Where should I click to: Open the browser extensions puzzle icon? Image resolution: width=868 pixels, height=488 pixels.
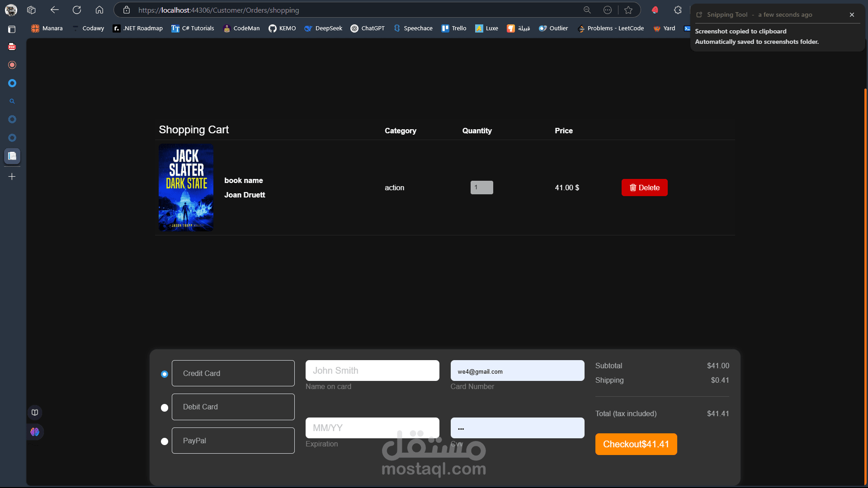(x=677, y=10)
